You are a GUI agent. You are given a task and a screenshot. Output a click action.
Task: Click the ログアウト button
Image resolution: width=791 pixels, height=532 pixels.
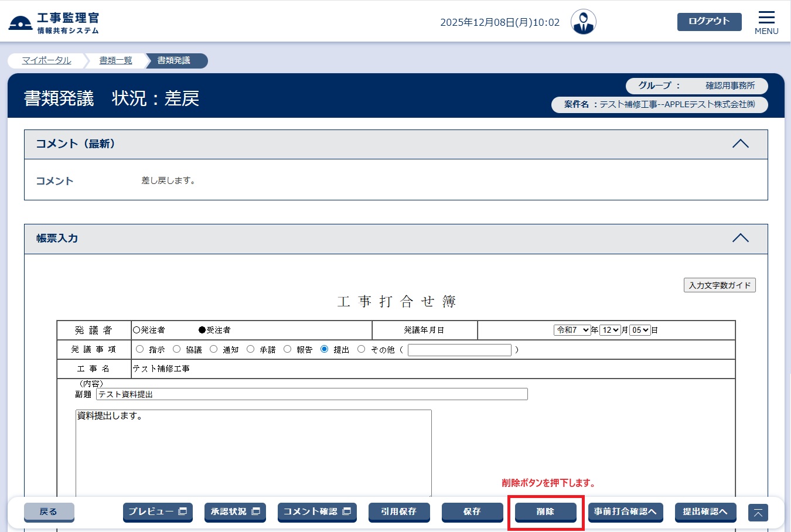click(x=709, y=22)
